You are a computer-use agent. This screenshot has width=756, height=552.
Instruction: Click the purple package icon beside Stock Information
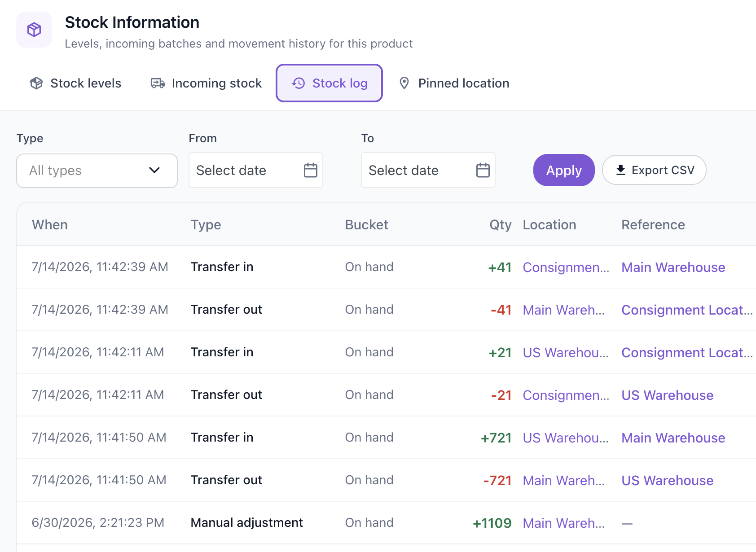34,30
